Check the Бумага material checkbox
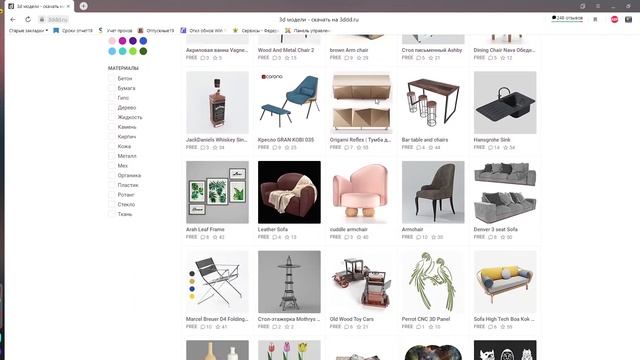Image resolution: width=640 pixels, height=360 pixels. pos(111,88)
